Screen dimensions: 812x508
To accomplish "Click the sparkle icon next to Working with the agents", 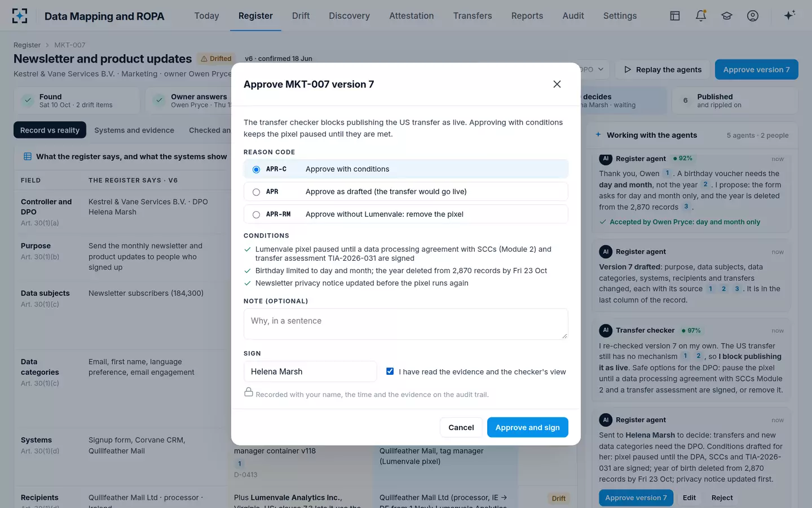I will click(x=598, y=134).
